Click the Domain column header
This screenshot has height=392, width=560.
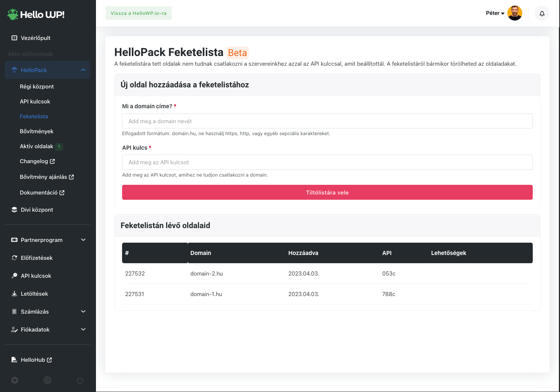coord(200,253)
